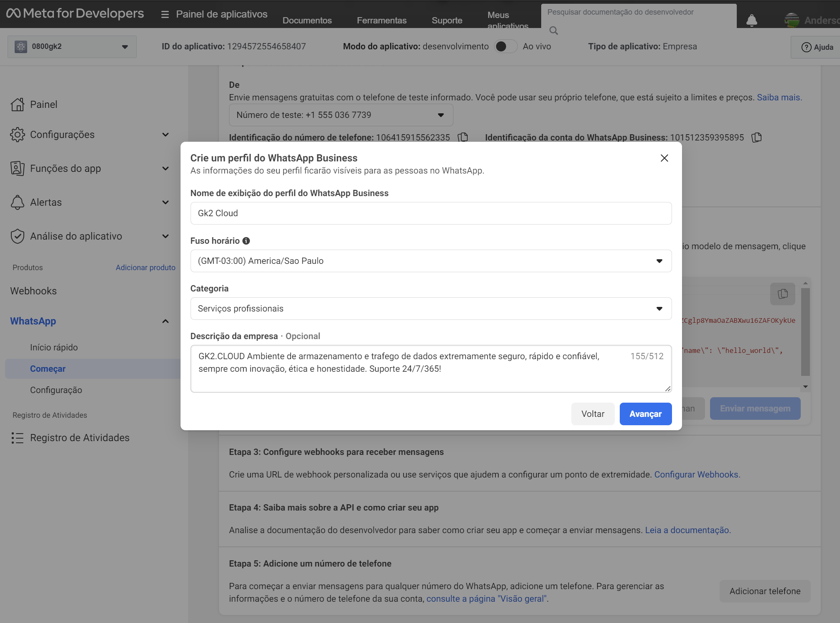Open Leia a documentação link
The width and height of the screenshot is (840, 623).
(x=688, y=530)
